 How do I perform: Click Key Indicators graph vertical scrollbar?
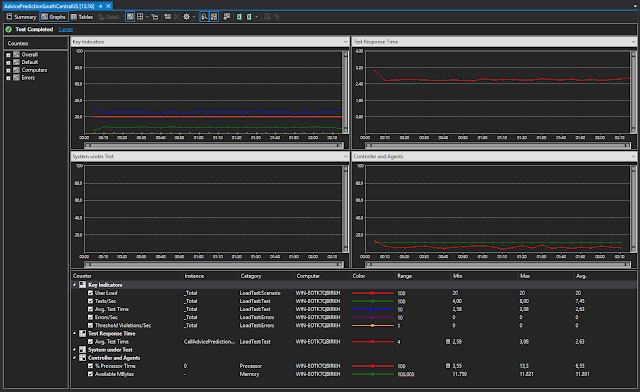346,92
